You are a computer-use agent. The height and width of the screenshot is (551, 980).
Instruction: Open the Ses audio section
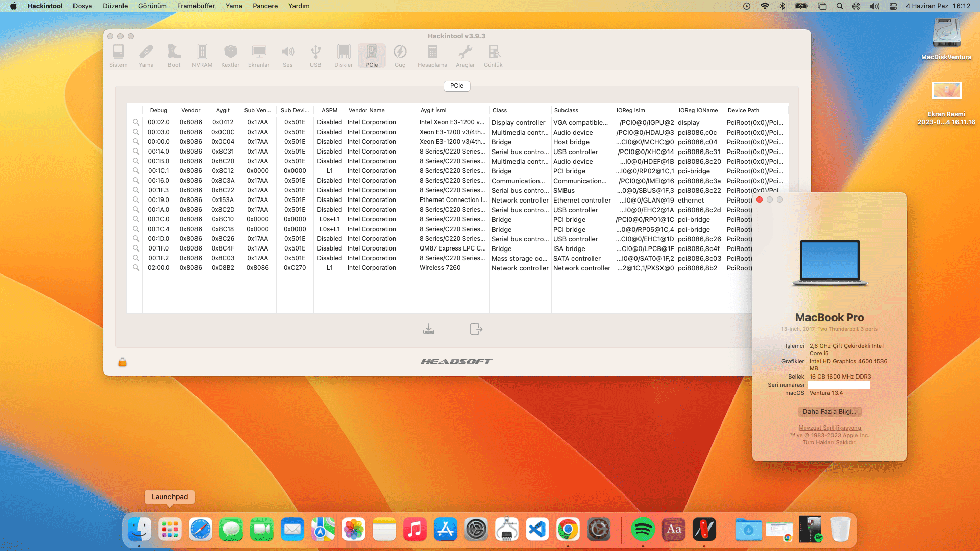click(x=288, y=55)
